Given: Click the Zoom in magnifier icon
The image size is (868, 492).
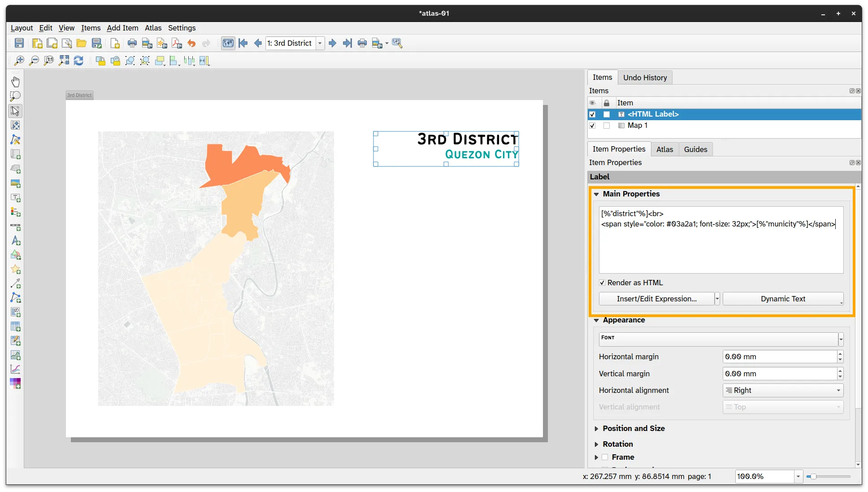Looking at the screenshot, I should point(19,61).
